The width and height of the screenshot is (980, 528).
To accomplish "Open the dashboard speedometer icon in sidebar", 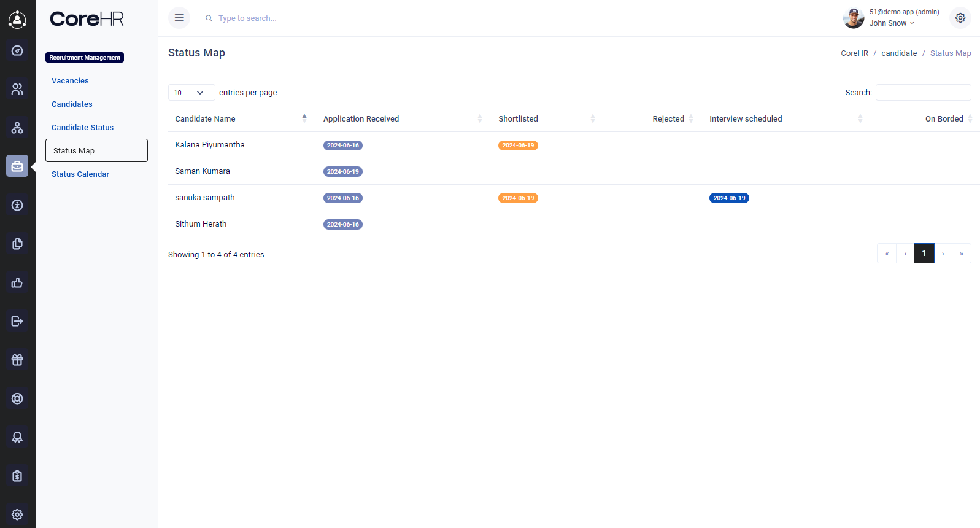I will pyautogui.click(x=17, y=51).
